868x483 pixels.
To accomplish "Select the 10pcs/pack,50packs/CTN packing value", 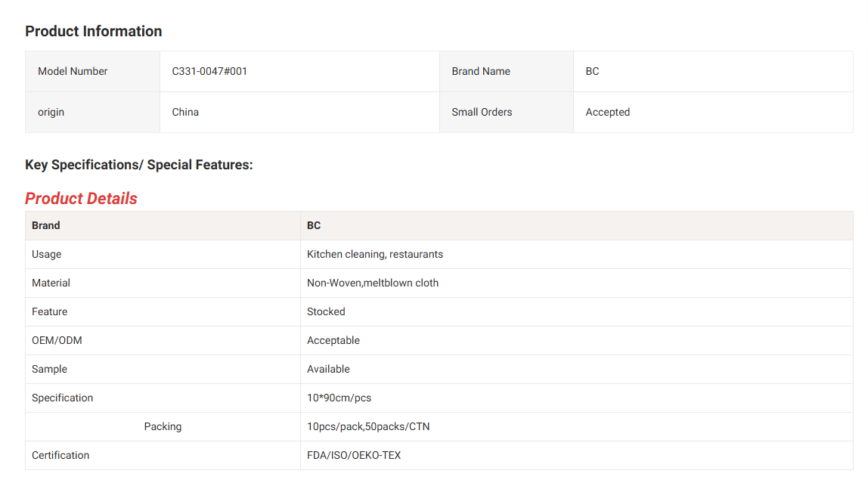I will [367, 426].
